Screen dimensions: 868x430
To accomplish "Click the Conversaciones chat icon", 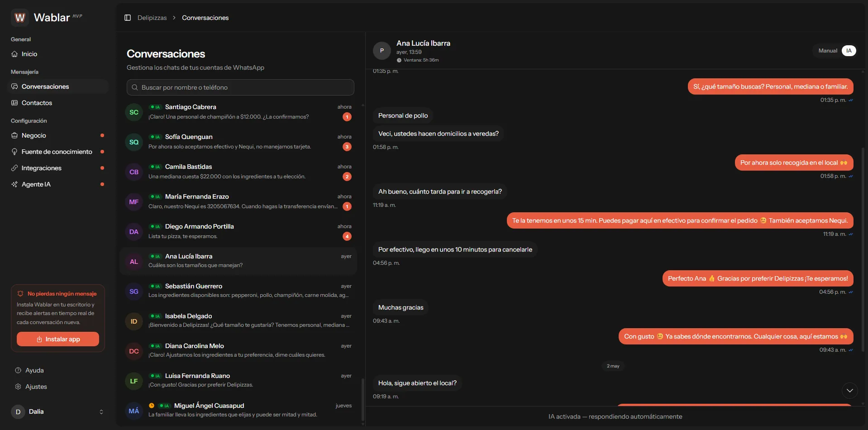I will click(14, 86).
